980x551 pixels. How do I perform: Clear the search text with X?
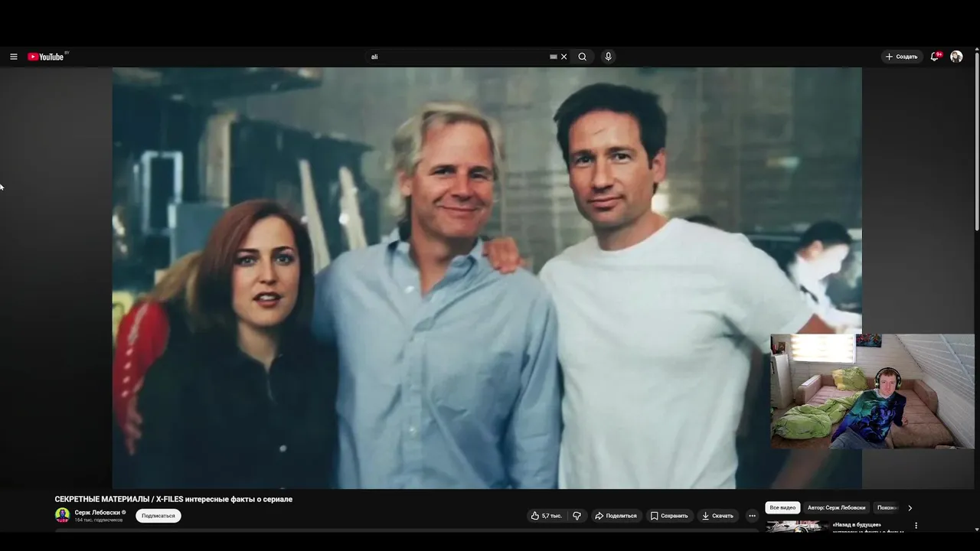click(564, 57)
